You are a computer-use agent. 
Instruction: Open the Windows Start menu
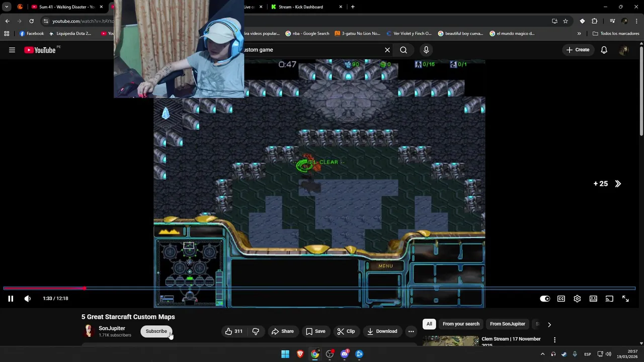pyautogui.click(x=285, y=354)
